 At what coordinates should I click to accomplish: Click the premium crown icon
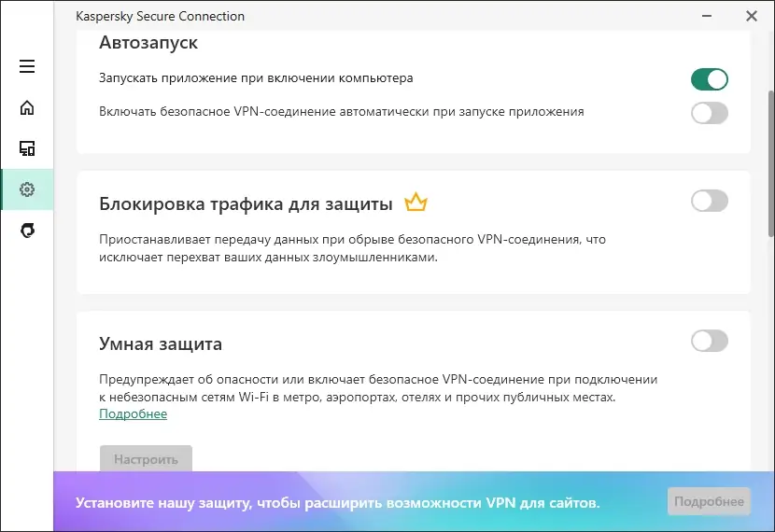(416, 202)
